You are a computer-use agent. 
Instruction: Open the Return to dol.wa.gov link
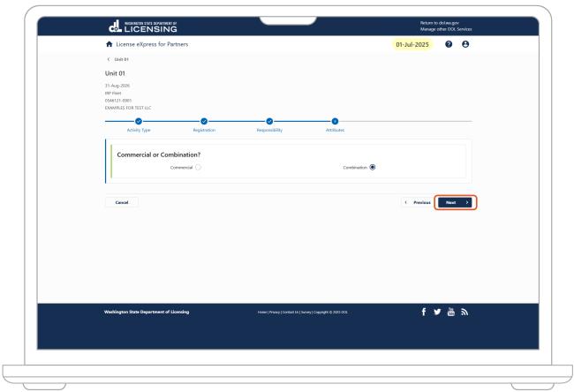click(x=439, y=23)
